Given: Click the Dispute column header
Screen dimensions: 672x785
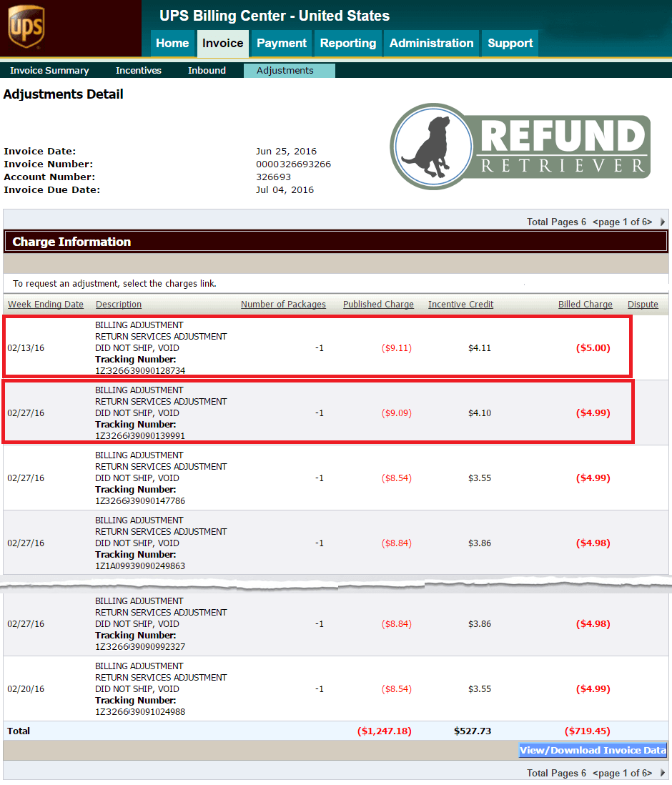Looking at the screenshot, I should point(643,305).
